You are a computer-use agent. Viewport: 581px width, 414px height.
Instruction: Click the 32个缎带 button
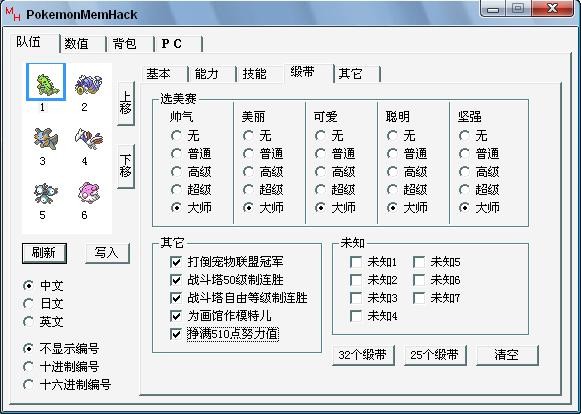(363, 355)
